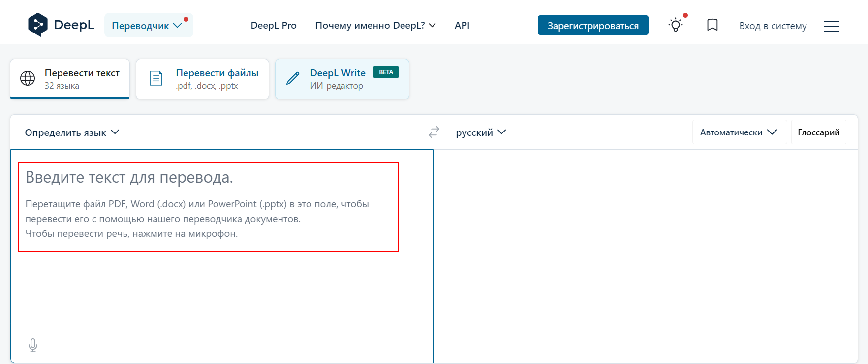Open the hamburger menu
This screenshot has height=364, width=868.
831,26
